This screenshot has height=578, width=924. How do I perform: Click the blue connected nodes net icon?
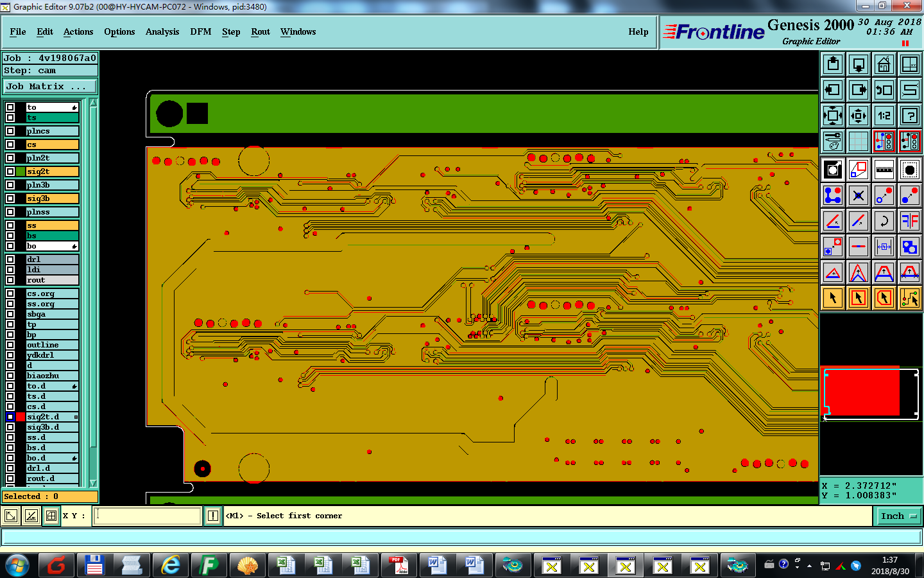[833, 195]
